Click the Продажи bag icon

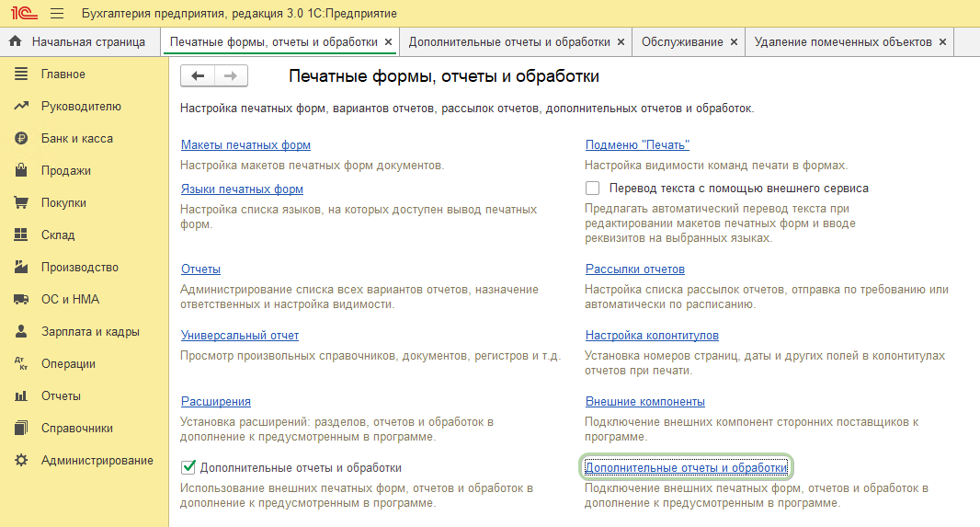pyautogui.click(x=21, y=170)
